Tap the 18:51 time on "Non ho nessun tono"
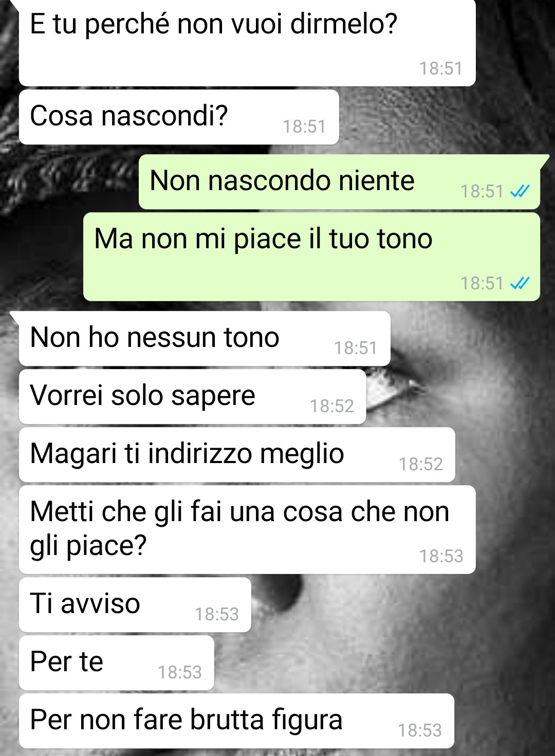This screenshot has height=756, width=555. [x=356, y=348]
